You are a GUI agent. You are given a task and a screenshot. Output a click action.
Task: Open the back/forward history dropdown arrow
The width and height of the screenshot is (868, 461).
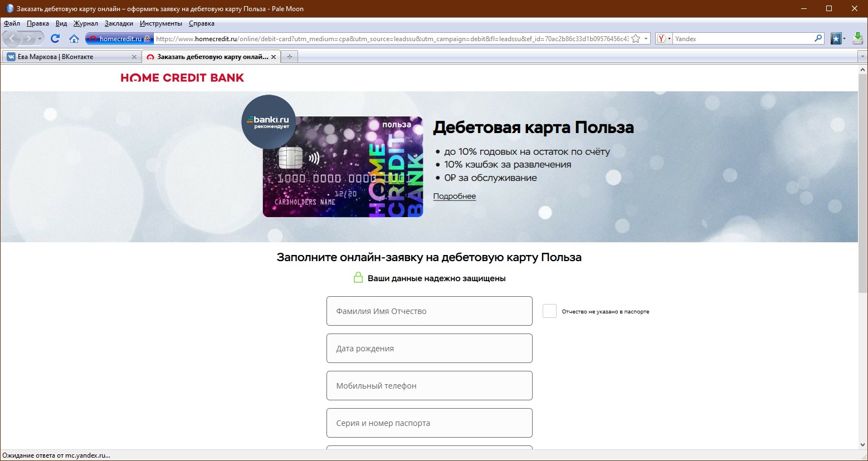click(40, 39)
